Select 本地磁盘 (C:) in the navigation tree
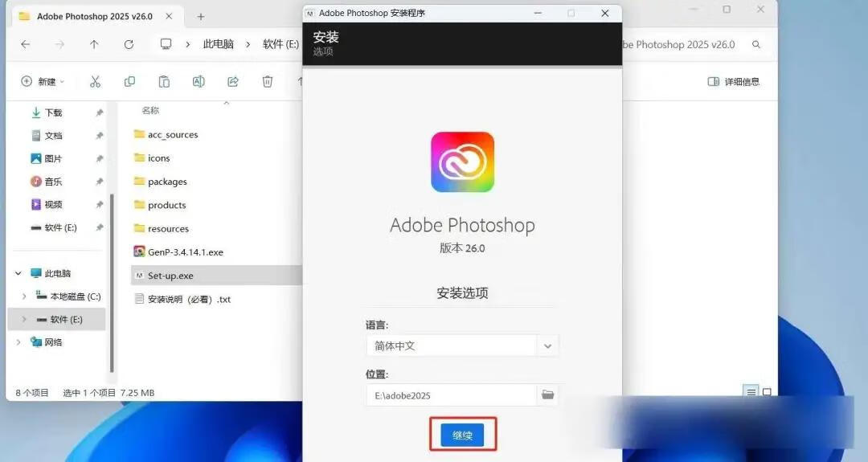Screen dimensions: 868x462 (68, 296)
